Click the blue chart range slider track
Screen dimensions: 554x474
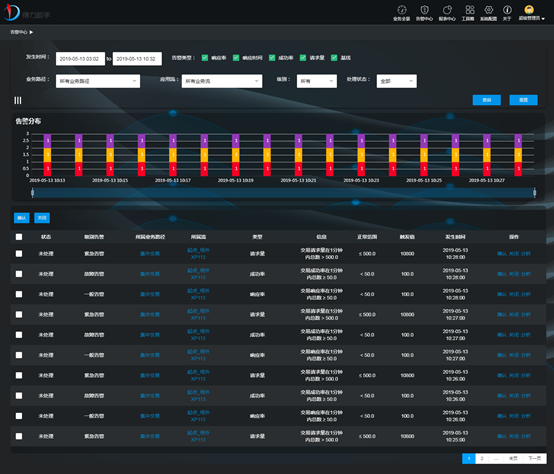[283, 192]
